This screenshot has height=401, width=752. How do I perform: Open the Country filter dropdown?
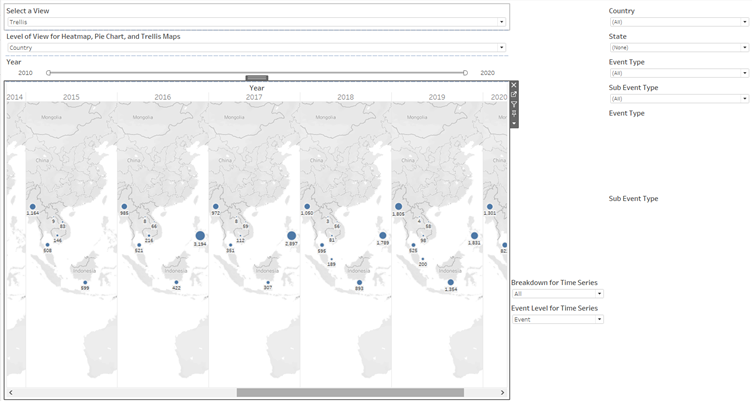[x=678, y=21]
